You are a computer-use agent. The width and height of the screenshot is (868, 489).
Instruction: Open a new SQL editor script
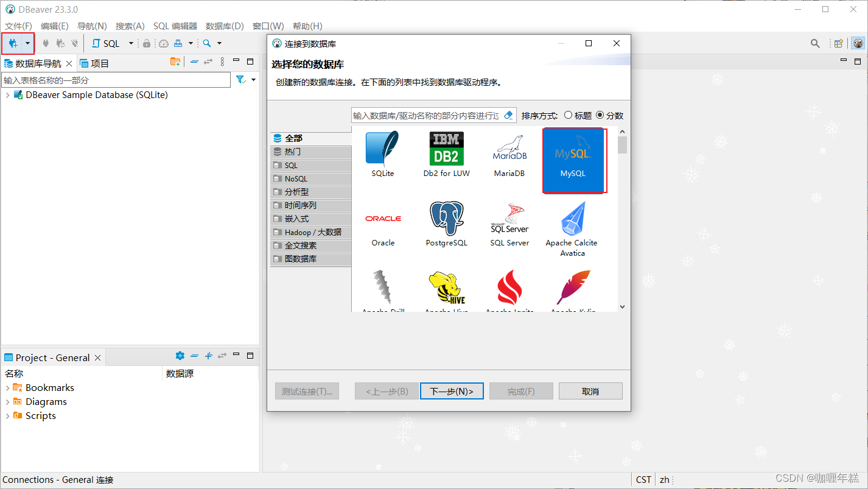107,43
